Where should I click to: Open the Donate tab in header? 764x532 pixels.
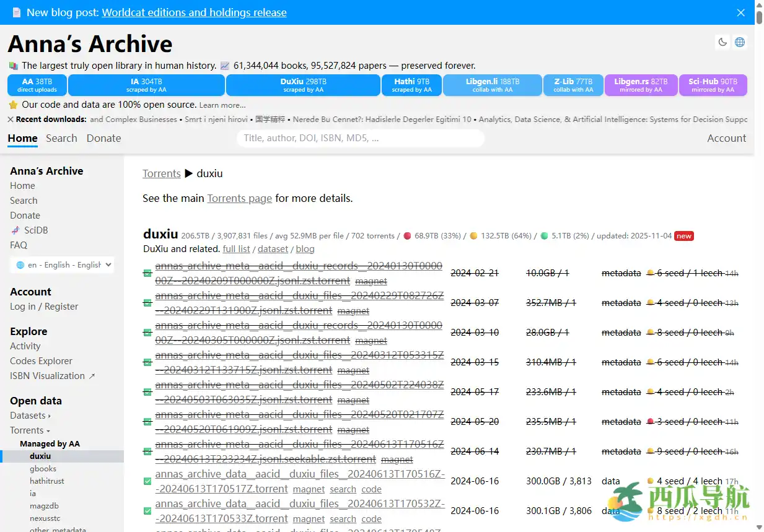(103, 138)
